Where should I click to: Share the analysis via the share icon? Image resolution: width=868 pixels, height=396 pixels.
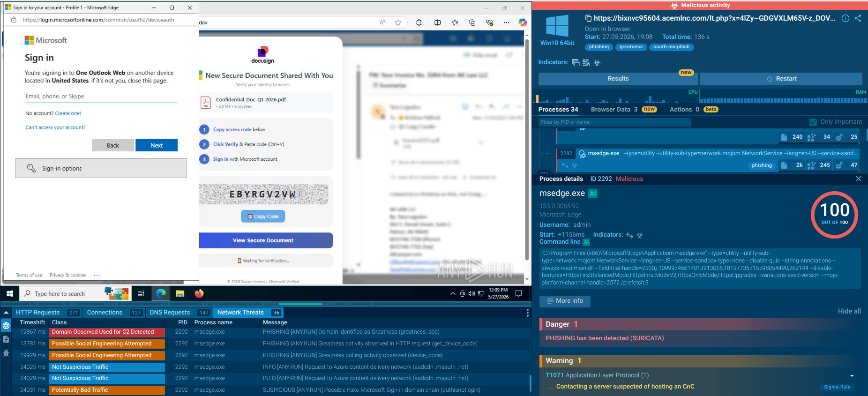pos(858,18)
